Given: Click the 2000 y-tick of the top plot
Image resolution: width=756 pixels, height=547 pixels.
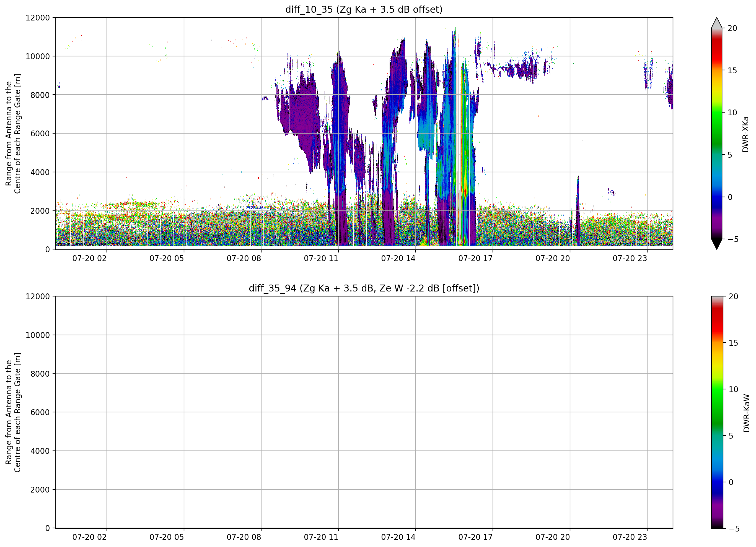Looking at the screenshot, I should pos(40,211).
